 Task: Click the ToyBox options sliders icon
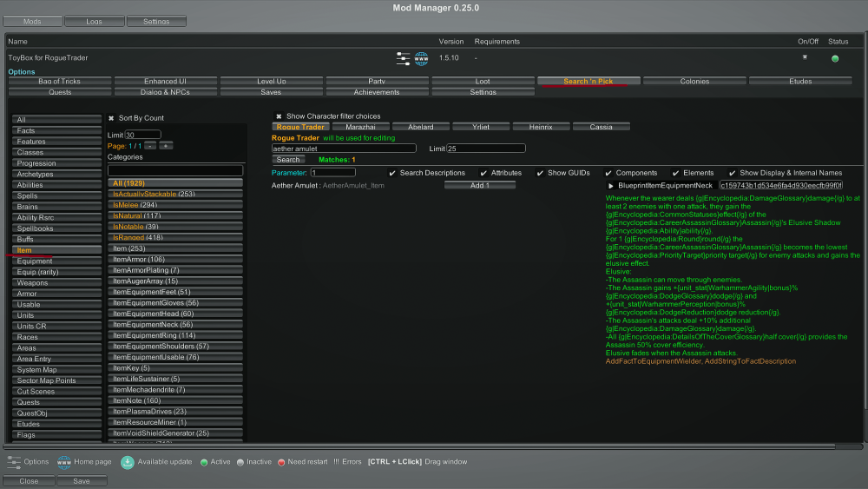(403, 58)
